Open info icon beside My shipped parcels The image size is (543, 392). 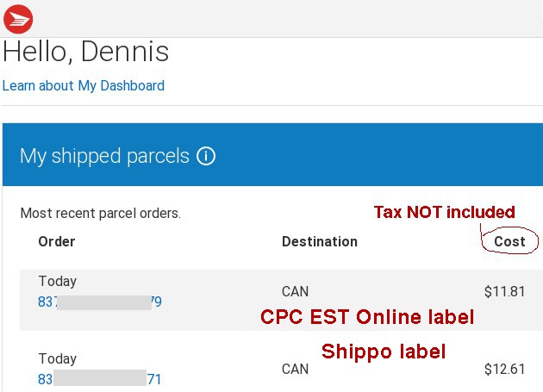pyautogui.click(x=206, y=156)
